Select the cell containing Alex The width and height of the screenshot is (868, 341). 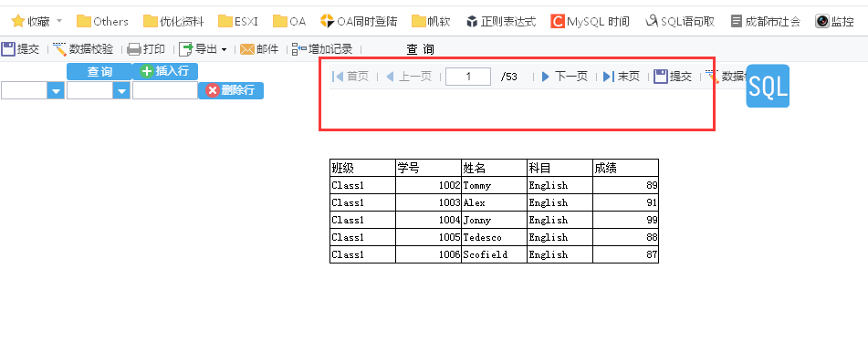point(495,202)
